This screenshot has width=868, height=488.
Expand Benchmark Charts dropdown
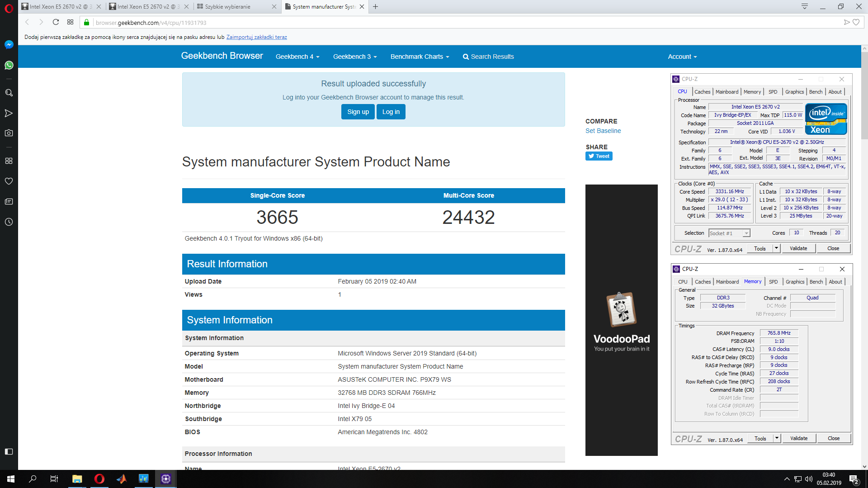coord(420,57)
